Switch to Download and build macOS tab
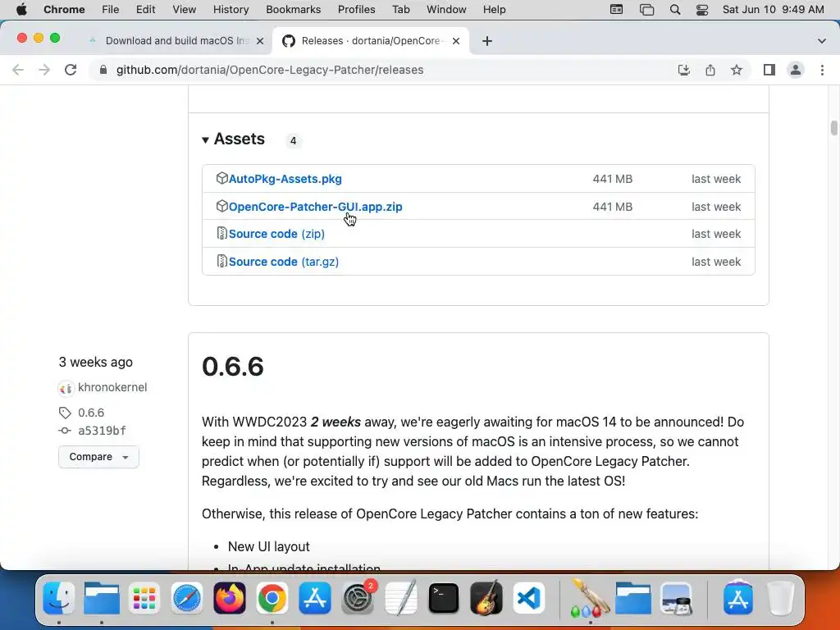The width and height of the screenshot is (840, 630). point(177,41)
